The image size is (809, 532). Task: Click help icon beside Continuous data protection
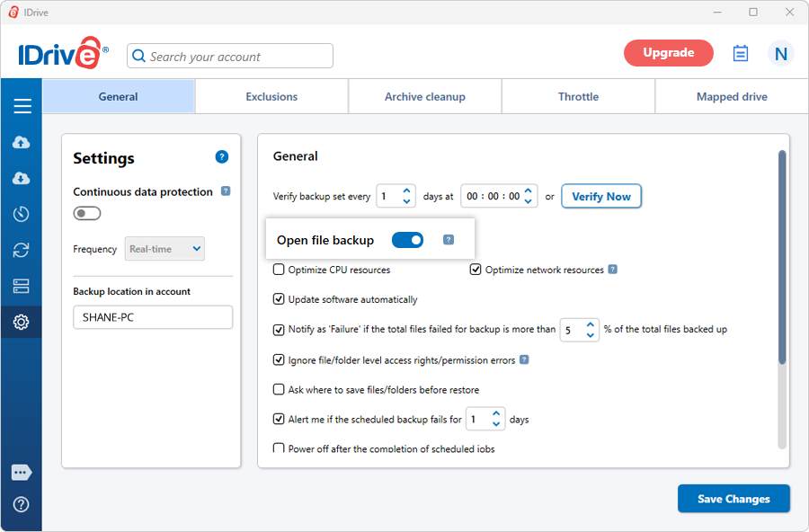point(226,191)
